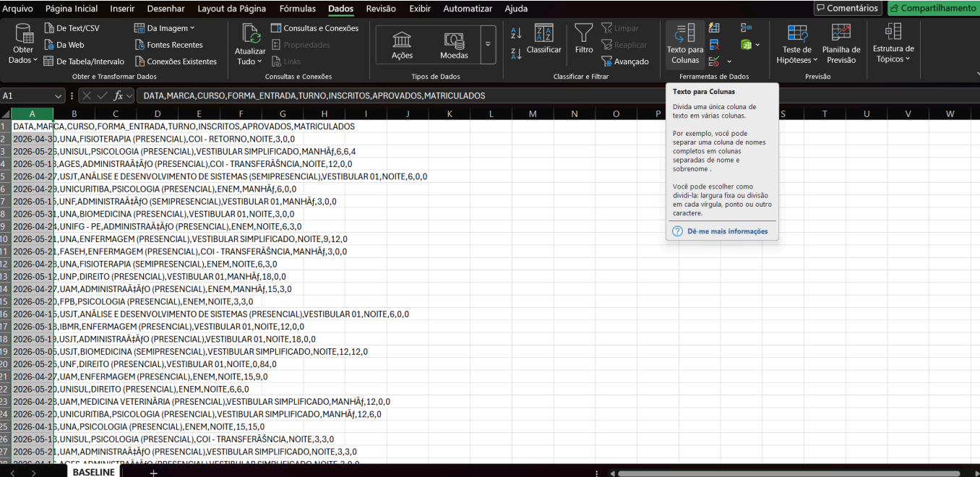
Task: Expand the Teste de Hipóteses menu
Action: click(x=797, y=45)
